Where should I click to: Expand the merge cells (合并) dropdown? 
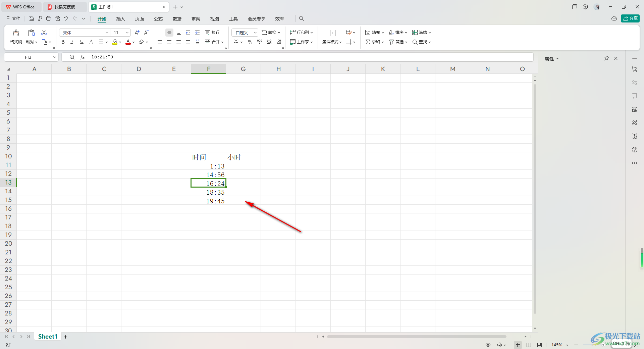(x=222, y=42)
